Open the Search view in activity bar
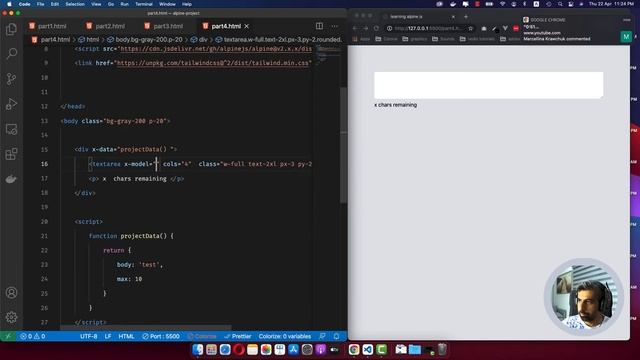 click(11, 53)
